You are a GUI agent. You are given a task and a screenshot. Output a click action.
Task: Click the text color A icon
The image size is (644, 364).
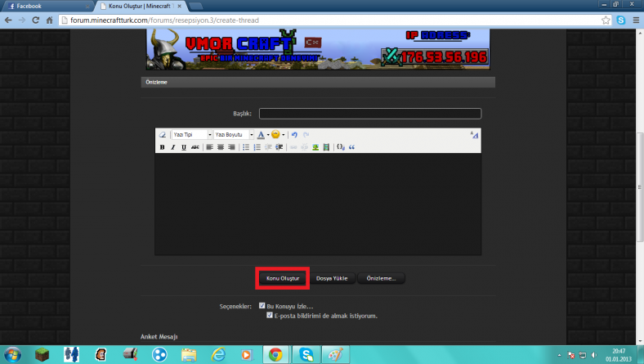pyautogui.click(x=261, y=134)
